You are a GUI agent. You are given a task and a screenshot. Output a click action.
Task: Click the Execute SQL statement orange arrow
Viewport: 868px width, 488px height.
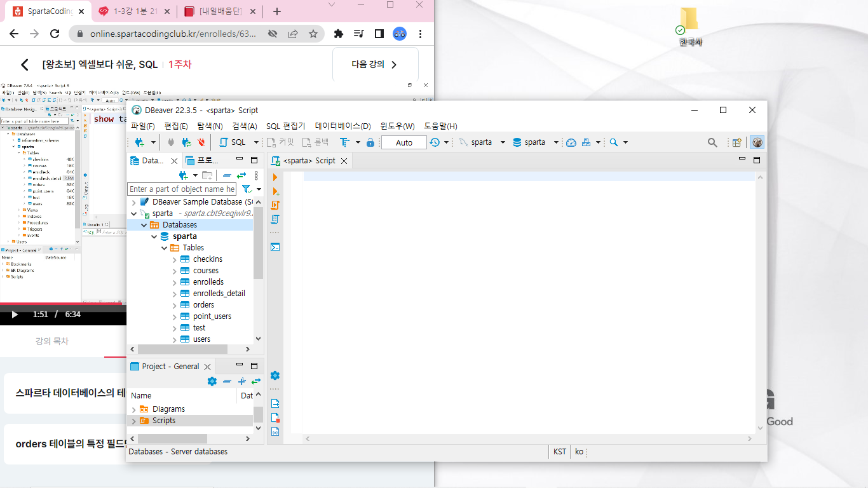tap(275, 177)
